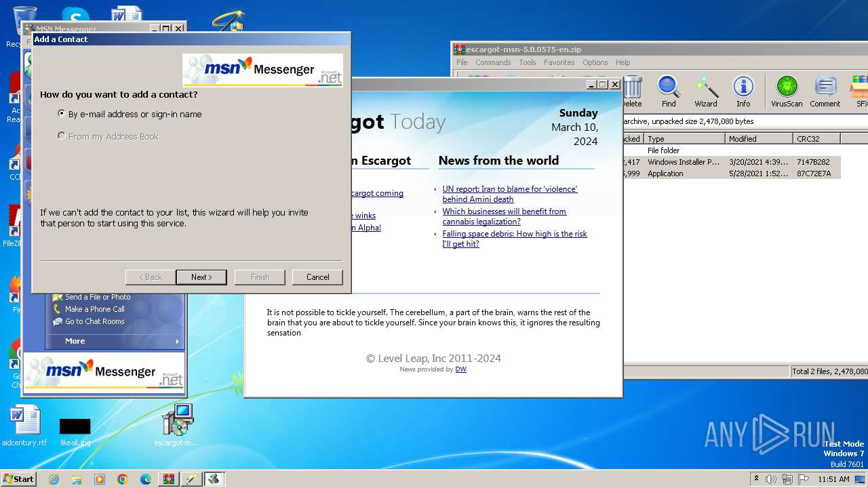Select the likeall.jpg desktop file
Screen dimensions: 868x488
pyautogui.click(x=75, y=432)
